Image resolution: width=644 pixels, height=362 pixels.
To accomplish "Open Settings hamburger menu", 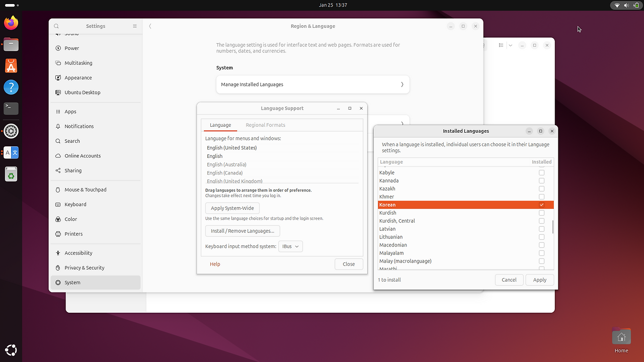I will pos(135,26).
